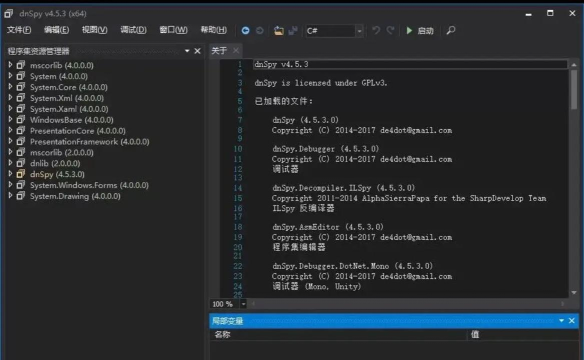Click the 'dnSpy.AsmEditor (4.5.3.0)' text line
Viewport: 584px width, 360px height.
(328, 227)
